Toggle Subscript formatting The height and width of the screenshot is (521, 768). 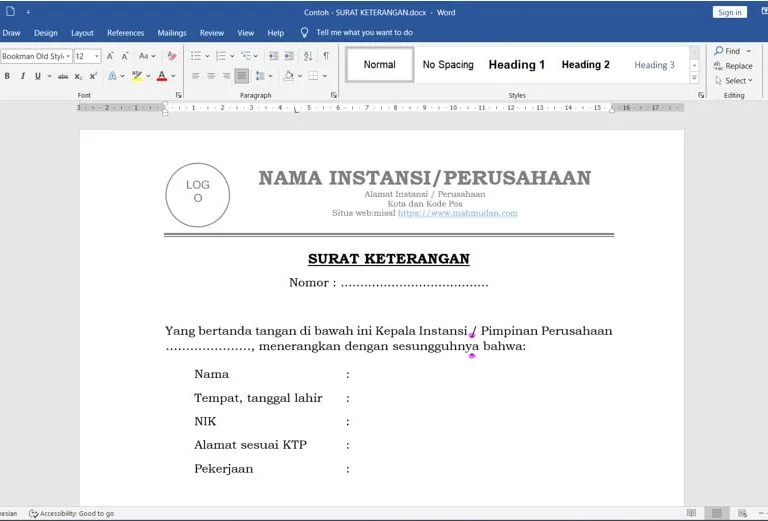pyautogui.click(x=78, y=76)
